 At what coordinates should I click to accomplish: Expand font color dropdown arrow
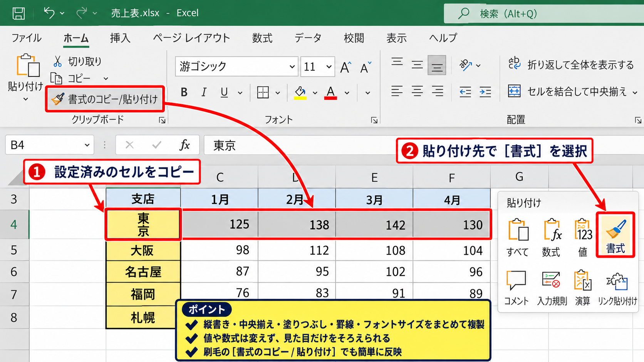(x=347, y=93)
